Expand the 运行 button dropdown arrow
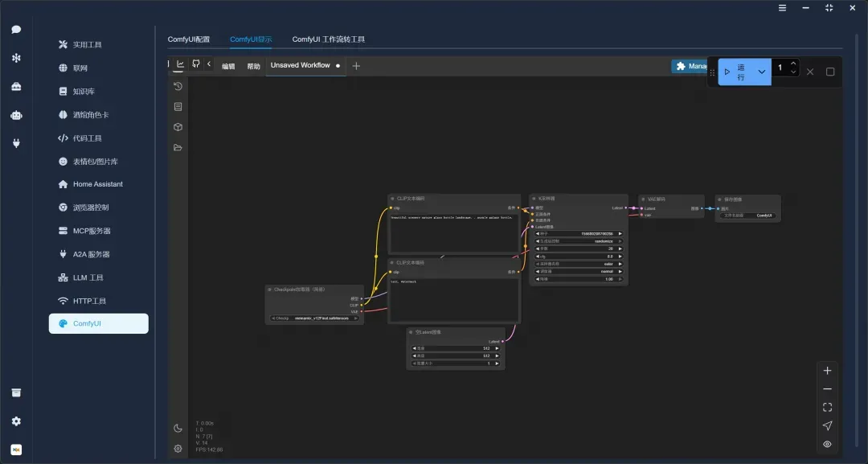This screenshot has height=464, width=868. coord(761,72)
